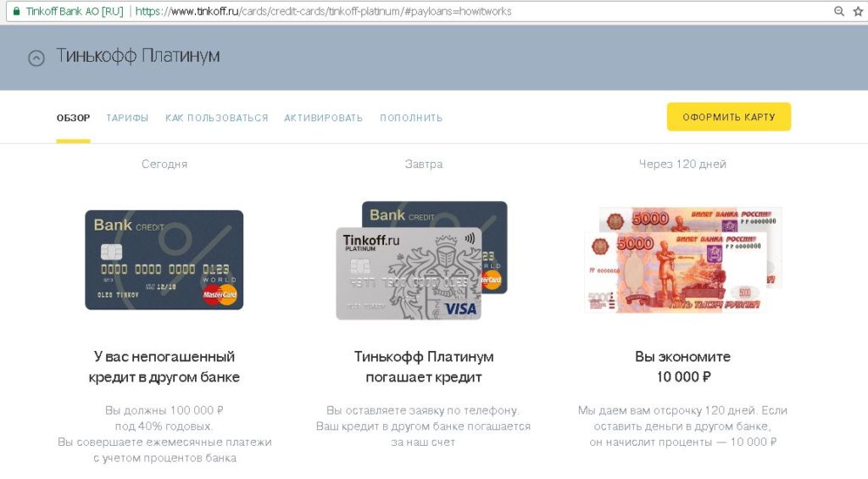Click the 5000 ruble banknotes image
868x479 pixels.
pyautogui.click(x=683, y=259)
